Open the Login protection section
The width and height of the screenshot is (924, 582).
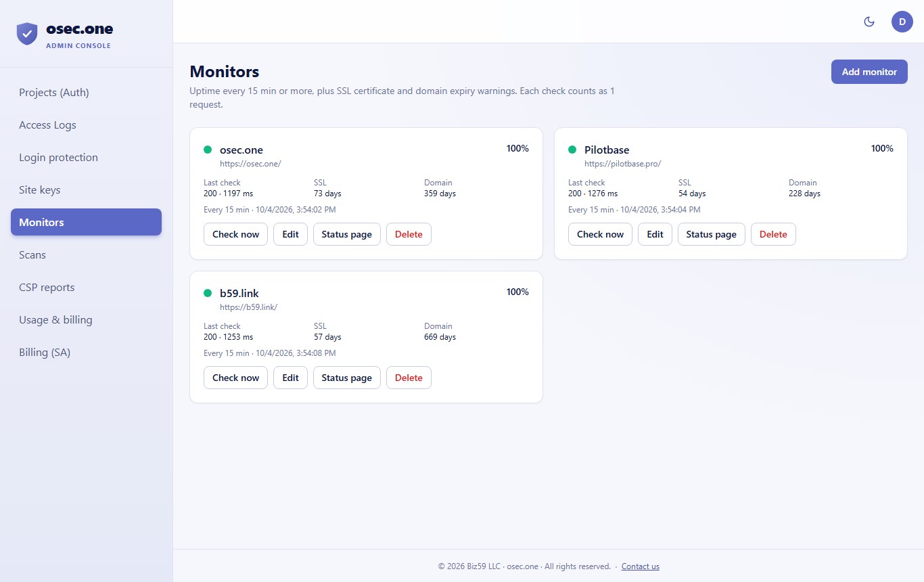pos(86,157)
